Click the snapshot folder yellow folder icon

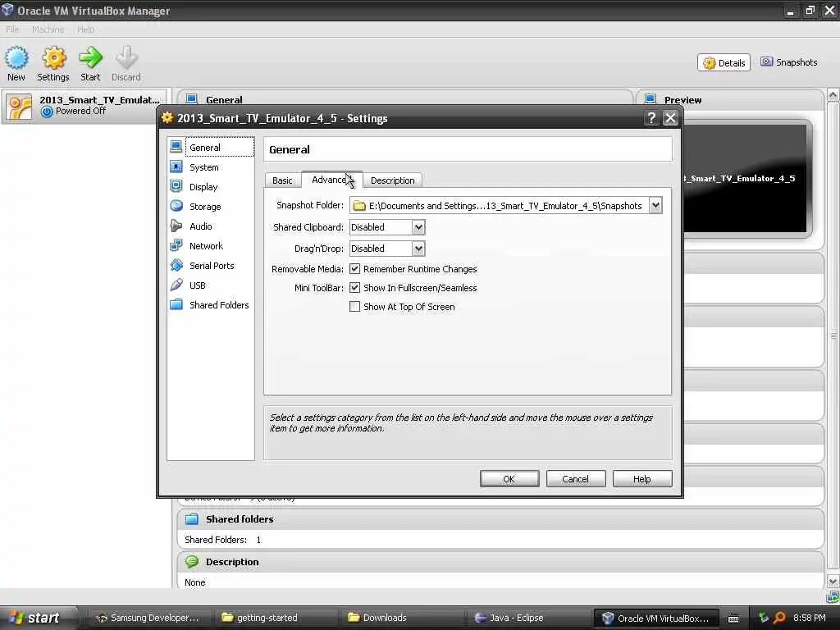(359, 206)
